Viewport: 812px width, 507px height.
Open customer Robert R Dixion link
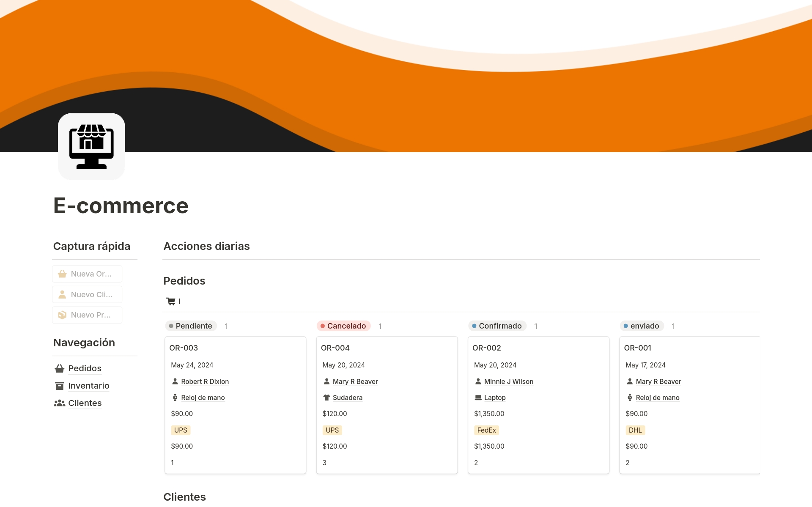coord(205,381)
